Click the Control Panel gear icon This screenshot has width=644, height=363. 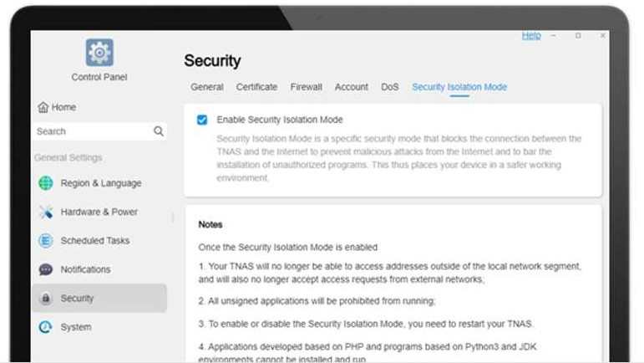99,53
